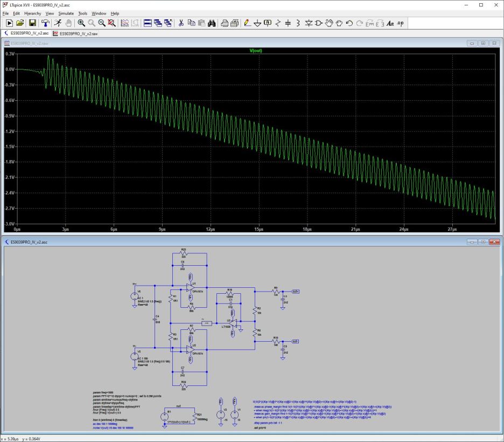Open the Component gate icon
Image resolution: width=504 pixels, height=442 pixels.
(319, 23)
